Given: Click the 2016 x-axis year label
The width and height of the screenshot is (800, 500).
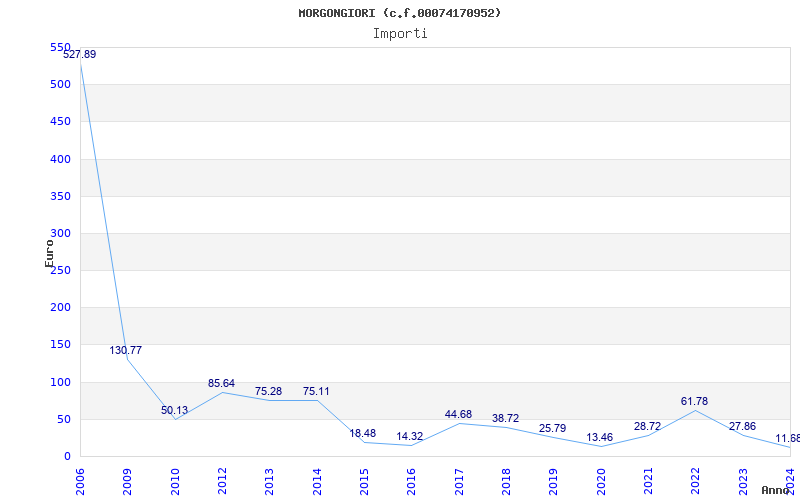Looking at the screenshot, I should pyautogui.click(x=412, y=482).
